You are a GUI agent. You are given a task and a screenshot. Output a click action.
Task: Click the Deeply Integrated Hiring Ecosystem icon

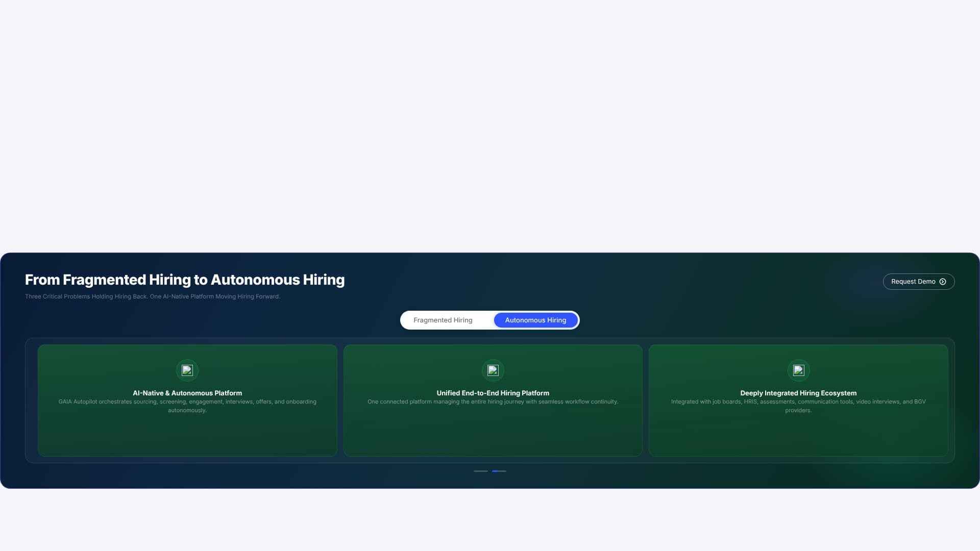tap(798, 370)
